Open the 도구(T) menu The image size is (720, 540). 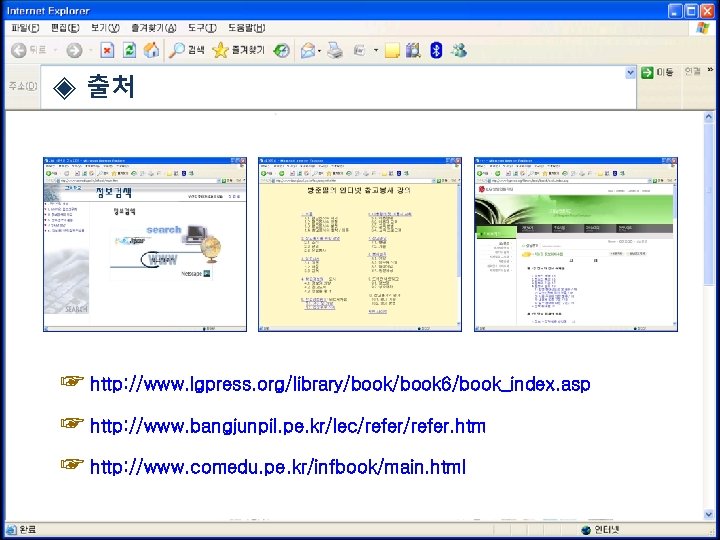pos(202,28)
